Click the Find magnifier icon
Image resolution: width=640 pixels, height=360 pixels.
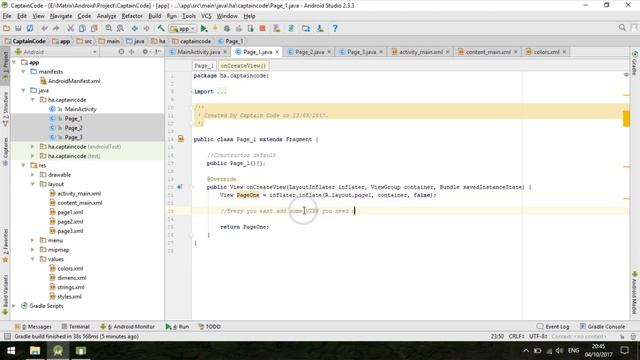click(x=109, y=28)
